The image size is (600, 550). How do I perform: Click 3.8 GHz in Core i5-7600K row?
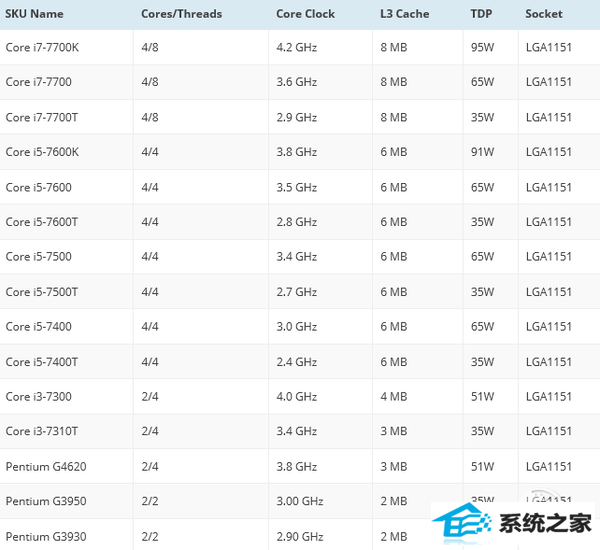[x=297, y=152]
